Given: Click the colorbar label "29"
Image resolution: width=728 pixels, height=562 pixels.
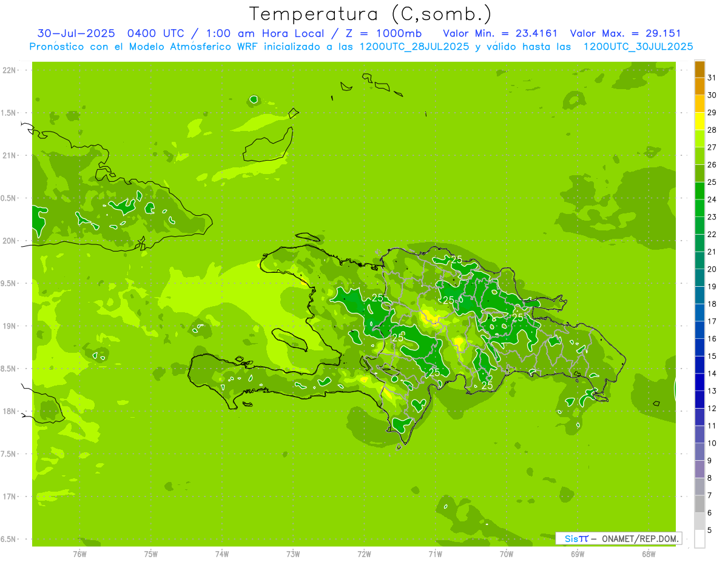Looking at the screenshot, I should (712, 112).
